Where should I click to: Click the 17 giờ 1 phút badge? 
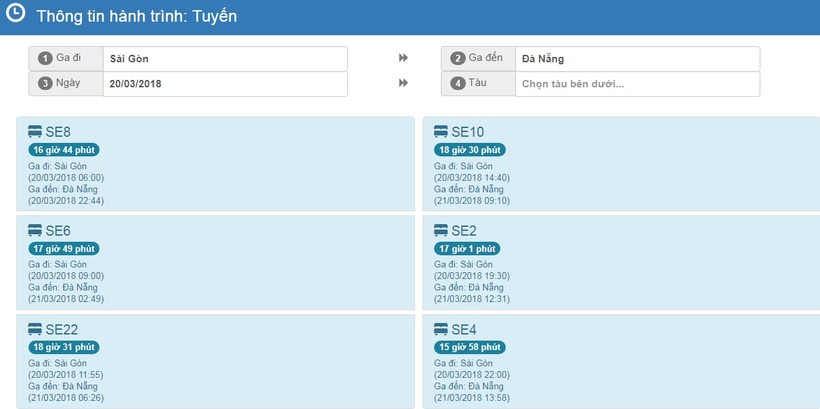(x=467, y=248)
